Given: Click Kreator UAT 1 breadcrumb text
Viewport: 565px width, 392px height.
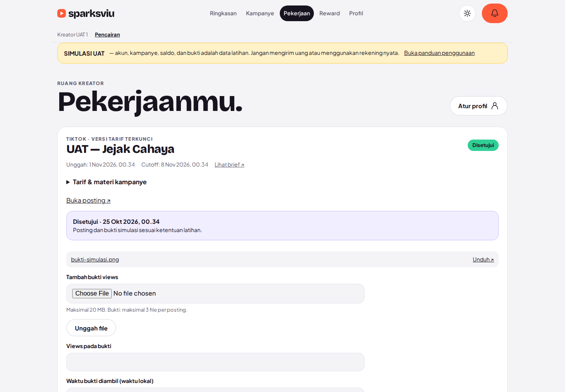Looking at the screenshot, I should point(73,34).
